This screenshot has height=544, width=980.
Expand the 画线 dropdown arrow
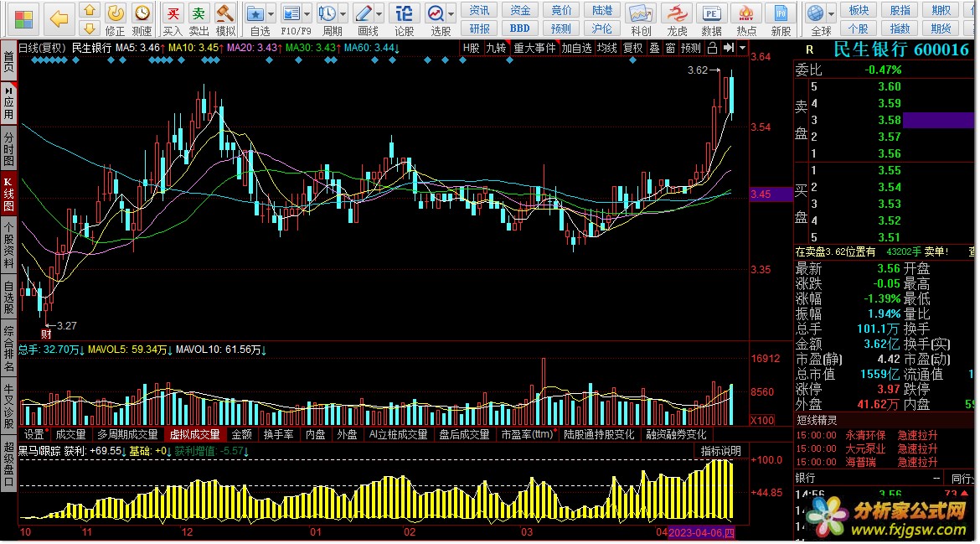pyautogui.click(x=379, y=13)
